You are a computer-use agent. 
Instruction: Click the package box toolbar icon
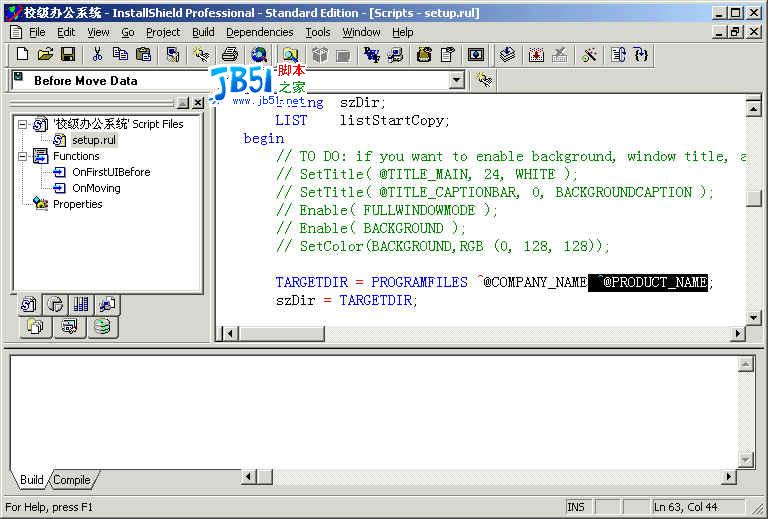pyautogui.click(x=320, y=54)
